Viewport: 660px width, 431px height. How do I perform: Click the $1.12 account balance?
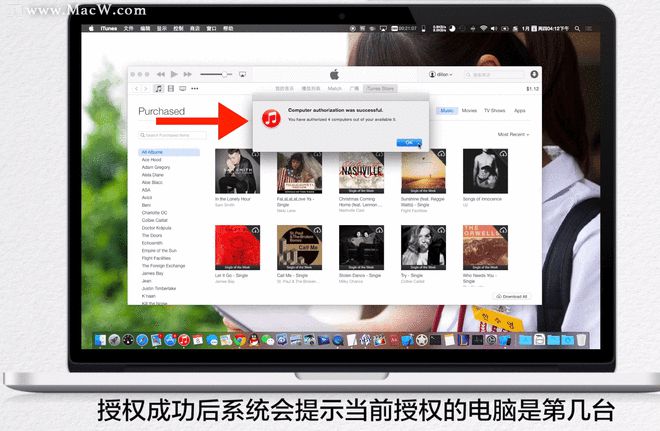pyautogui.click(x=532, y=89)
